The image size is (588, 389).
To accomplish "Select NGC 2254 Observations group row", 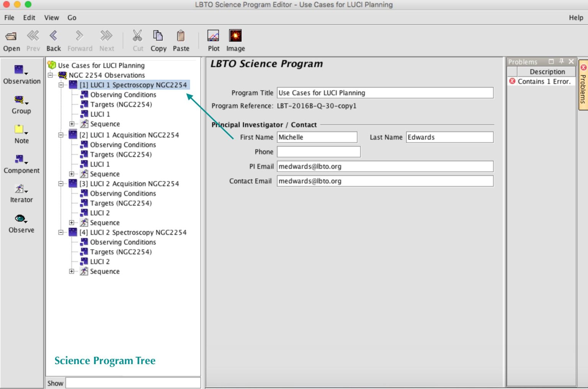I will (107, 75).
